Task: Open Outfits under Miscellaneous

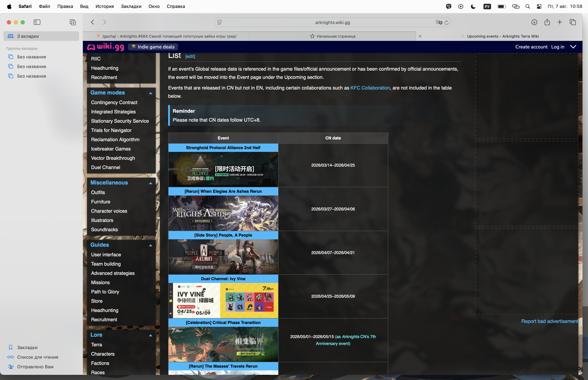Action: point(98,192)
